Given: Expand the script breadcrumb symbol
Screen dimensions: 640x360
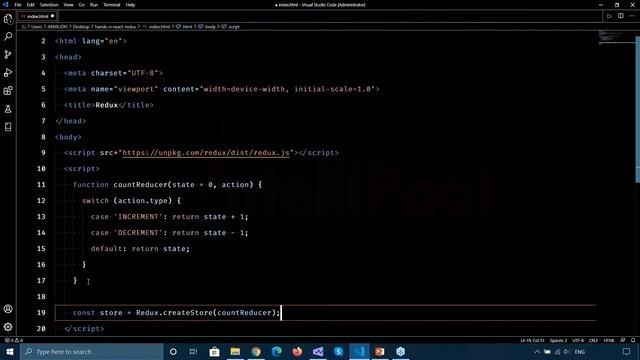Looking at the screenshot, I should point(234,27).
